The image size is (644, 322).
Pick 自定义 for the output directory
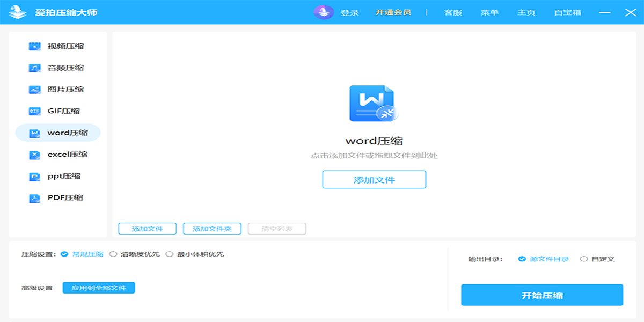click(x=597, y=259)
